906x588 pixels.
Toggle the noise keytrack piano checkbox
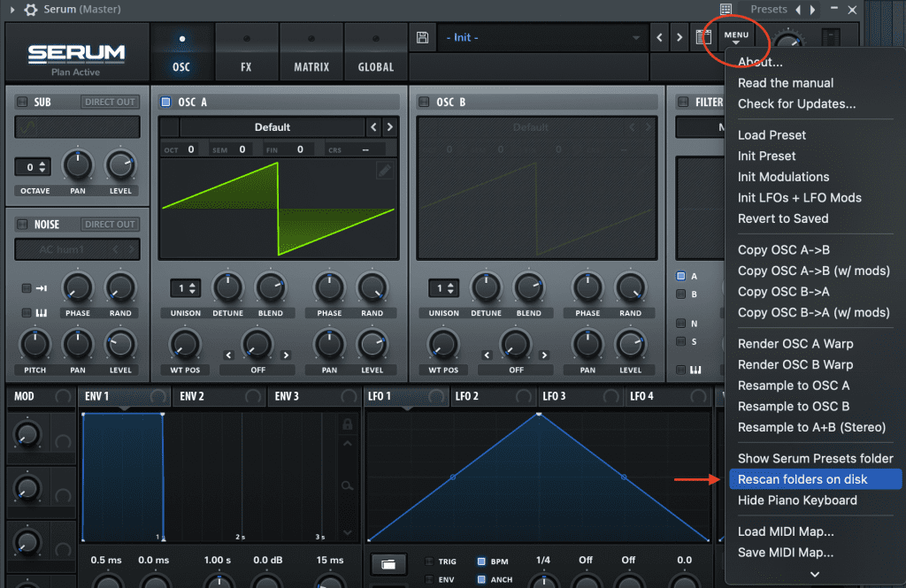tap(27, 312)
